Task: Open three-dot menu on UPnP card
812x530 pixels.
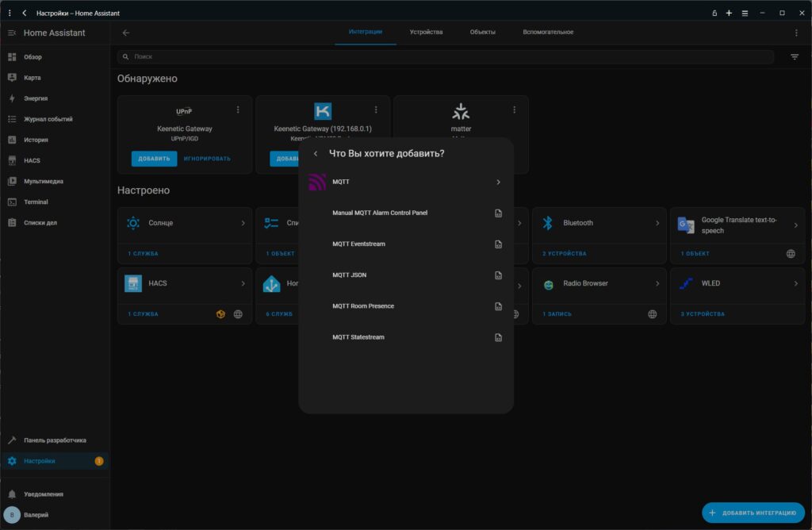Action: point(238,109)
